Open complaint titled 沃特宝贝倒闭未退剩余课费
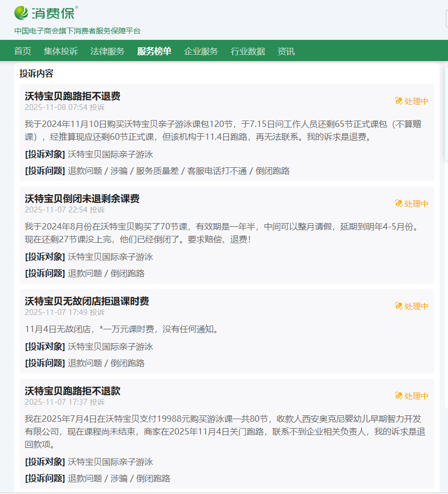 [82, 199]
